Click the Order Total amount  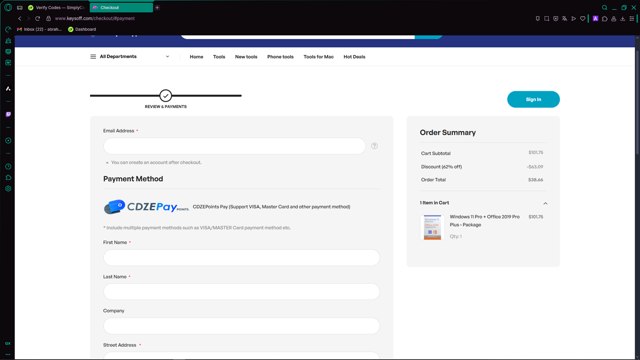pos(535,180)
